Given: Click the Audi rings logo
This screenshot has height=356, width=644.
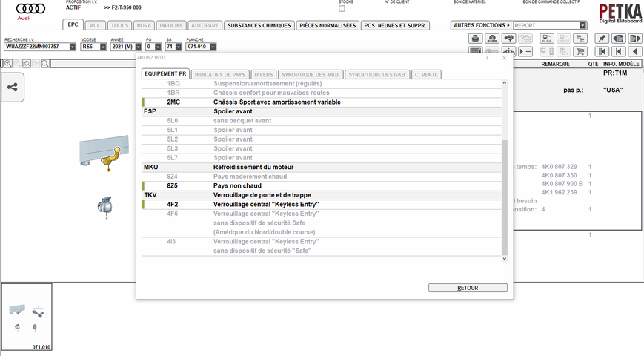Looking at the screenshot, I should [x=30, y=10].
